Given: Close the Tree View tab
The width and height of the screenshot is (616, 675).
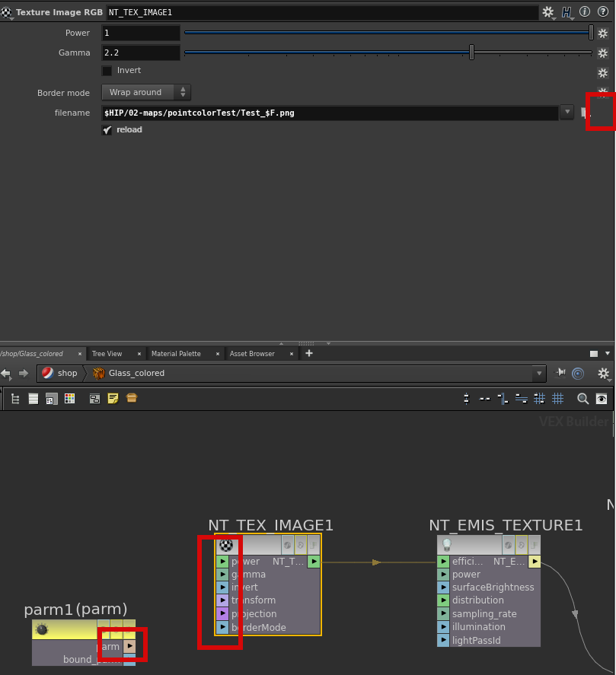Looking at the screenshot, I should 139,354.
